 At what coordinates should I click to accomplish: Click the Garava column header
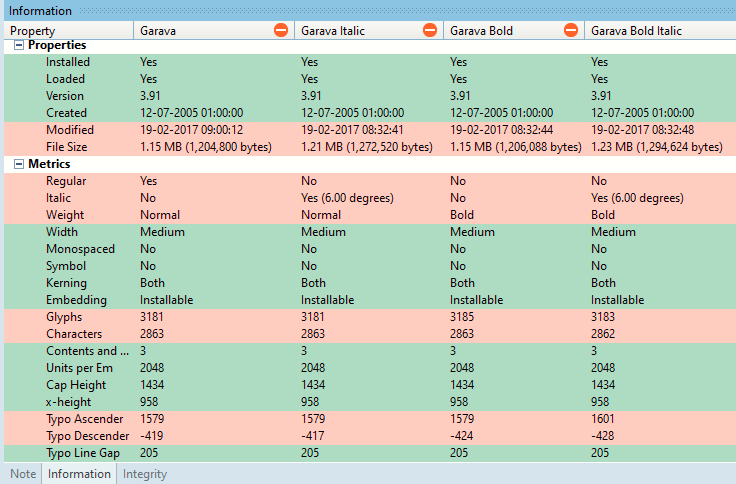pos(214,31)
